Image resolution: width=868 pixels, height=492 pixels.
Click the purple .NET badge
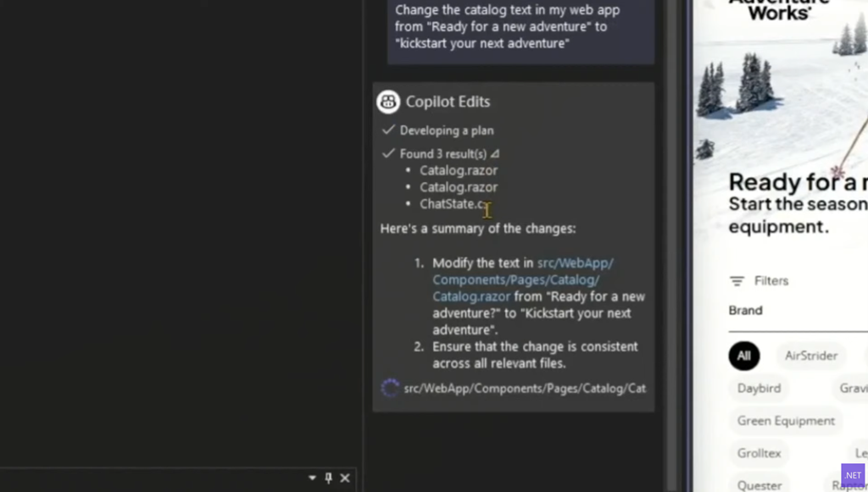[x=853, y=475]
